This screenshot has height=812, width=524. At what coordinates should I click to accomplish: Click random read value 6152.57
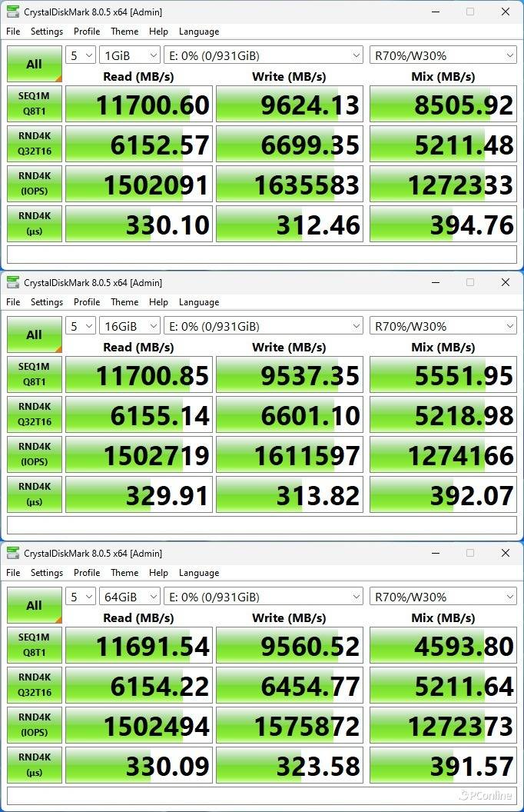(139, 144)
